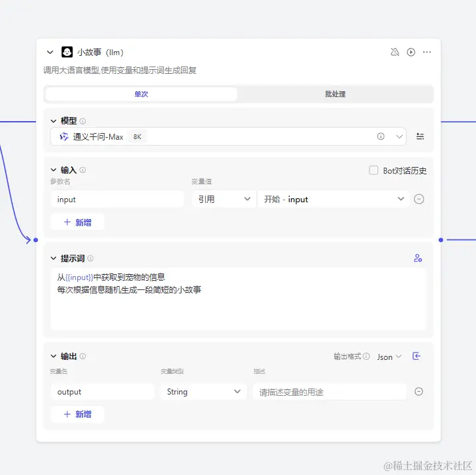
Task: Switch to the 单次 tab
Action: click(141, 94)
